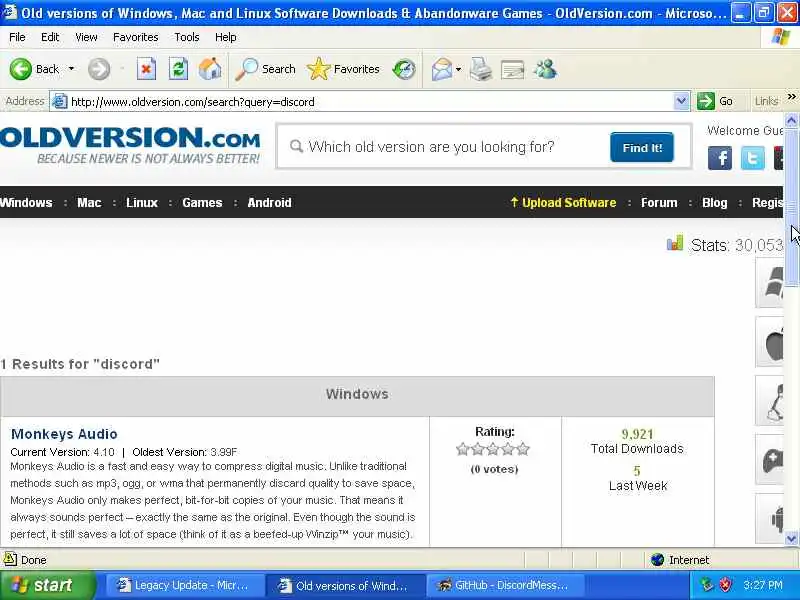The width and height of the screenshot is (800, 600).
Task: Expand the address bar dropdown arrow
Action: click(681, 101)
